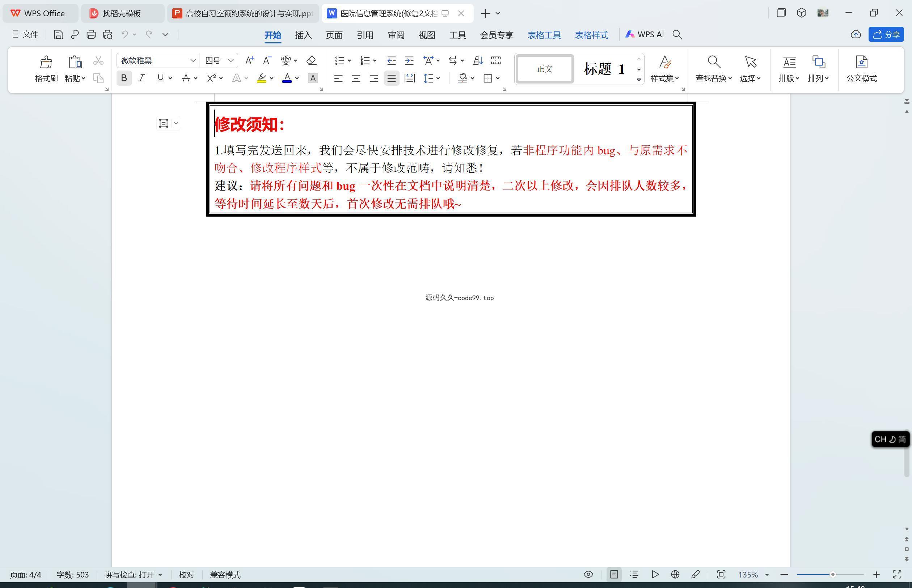
Task: Open the 页面 ribbon tab
Action: click(x=334, y=35)
